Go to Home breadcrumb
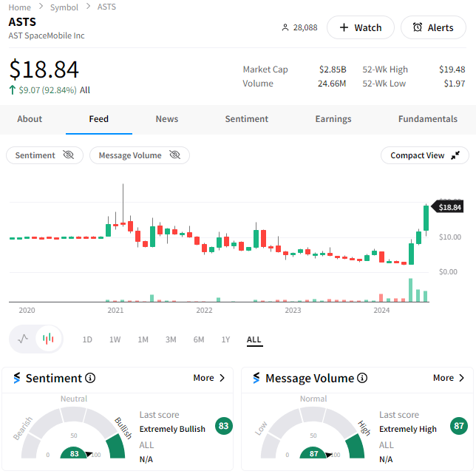The image size is (476, 474). pos(19,7)
